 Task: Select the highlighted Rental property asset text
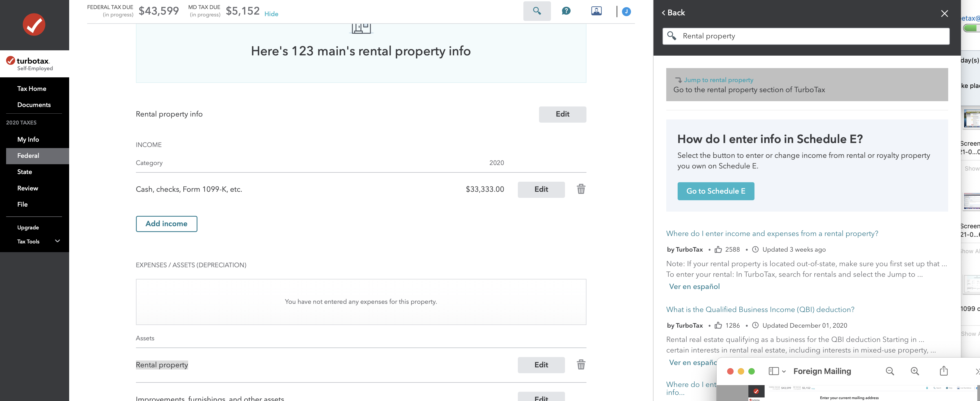(x=162, y=365)
